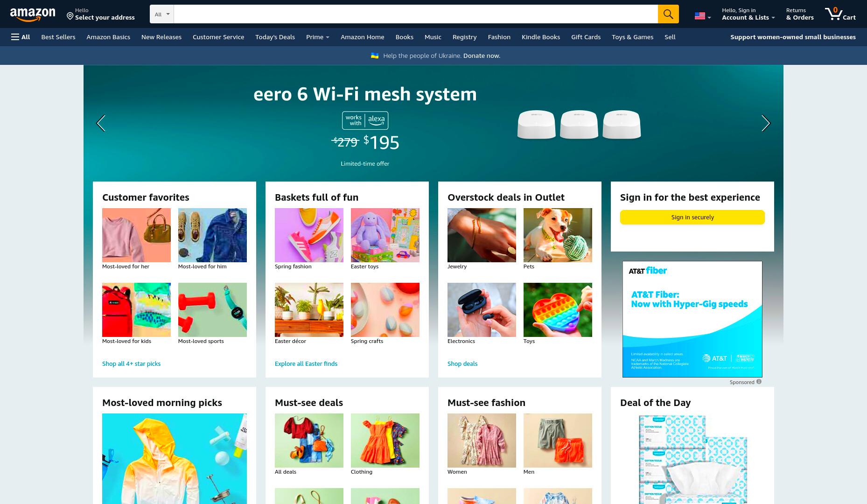
Task: Click Shop all 4+ star picks
Action: click(131, 364)
